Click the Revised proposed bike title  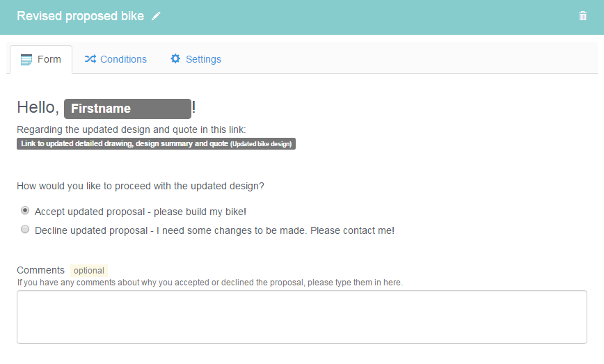coord(80,16)
